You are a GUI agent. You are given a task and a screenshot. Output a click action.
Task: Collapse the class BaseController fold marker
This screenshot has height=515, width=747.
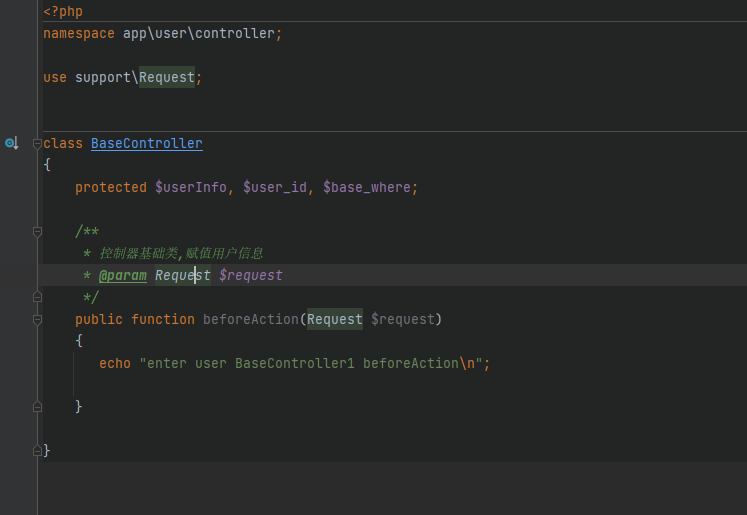(37, 143)
